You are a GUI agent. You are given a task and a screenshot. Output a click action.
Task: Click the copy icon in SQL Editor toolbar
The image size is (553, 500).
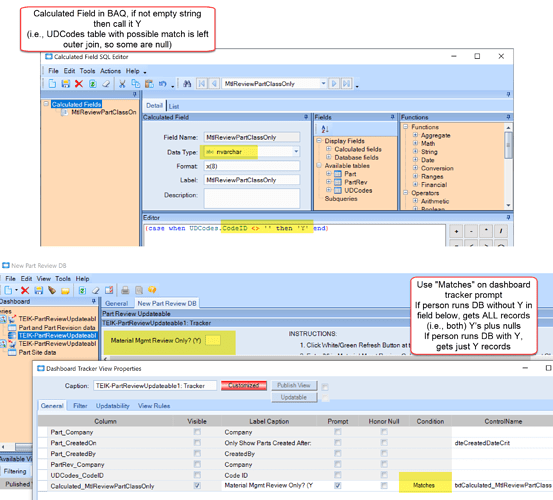pyautogui.click(x=135, y=84)
